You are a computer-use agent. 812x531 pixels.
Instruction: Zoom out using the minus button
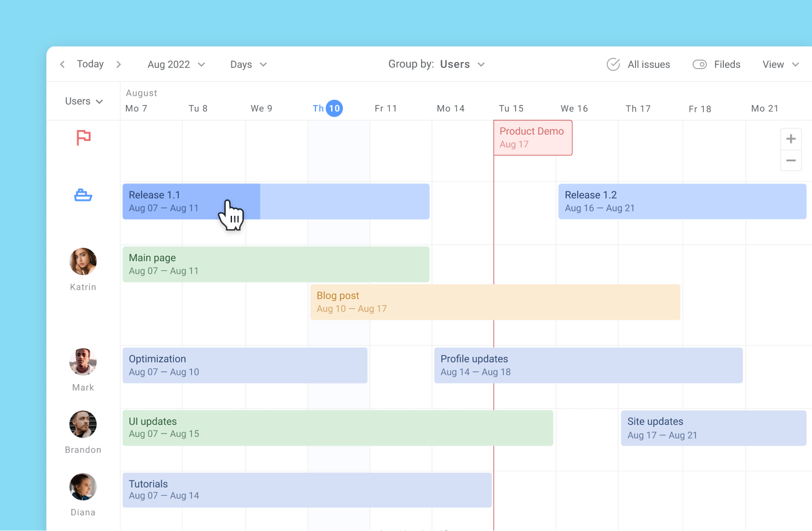coord(791,161)
